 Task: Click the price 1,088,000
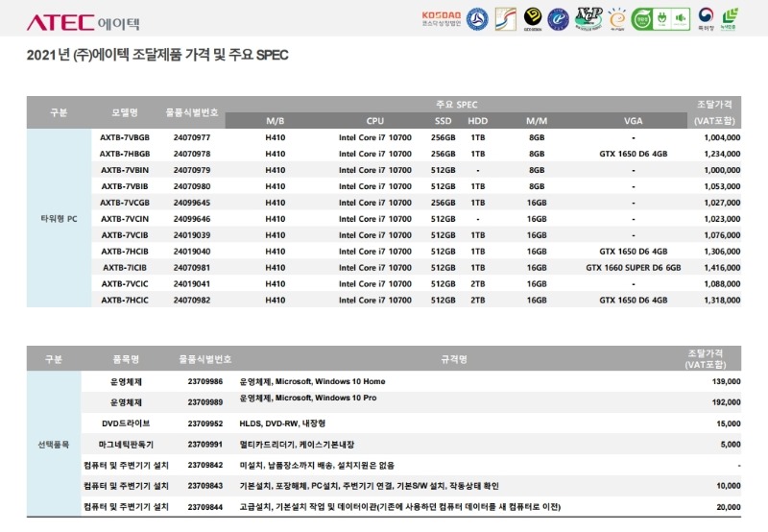(722, 283)
